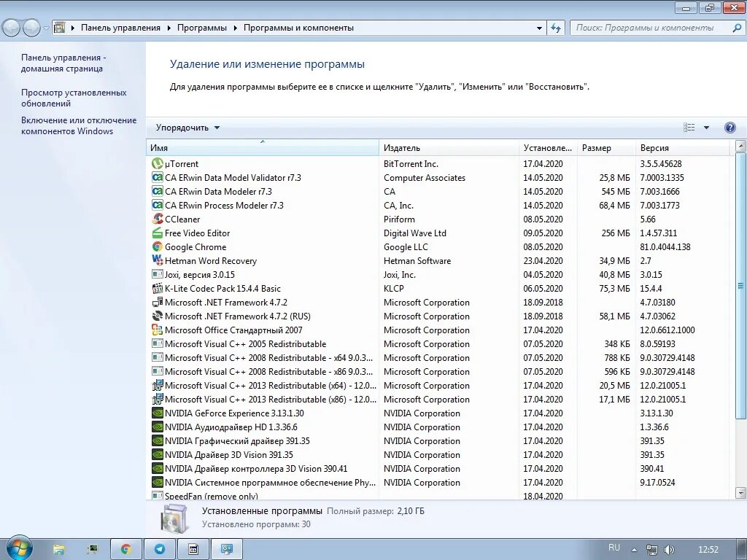Click version 81.0.4044.138 cell
Image resolution: width=747 pixels, height=560 pixels.
tap(665, 246)
